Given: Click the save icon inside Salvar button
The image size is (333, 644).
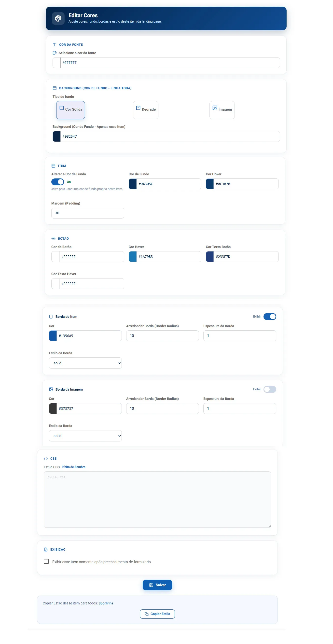Looking at the screenshot, I should click(151, 585).
